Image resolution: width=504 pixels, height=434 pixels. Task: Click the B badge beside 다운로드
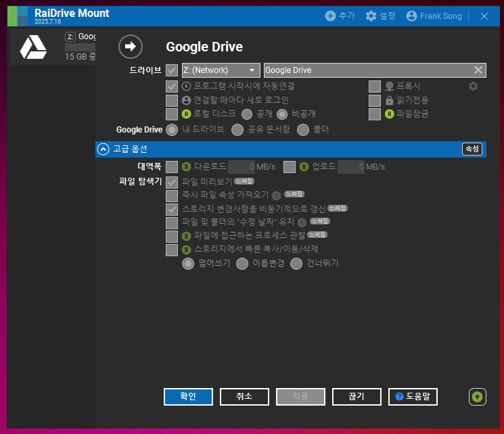(187, 167)
